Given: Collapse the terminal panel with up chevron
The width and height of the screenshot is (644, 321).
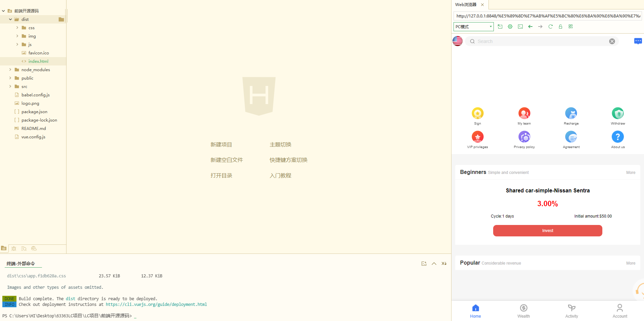Looking at the screenshot, I should click(x=434, y=264).
